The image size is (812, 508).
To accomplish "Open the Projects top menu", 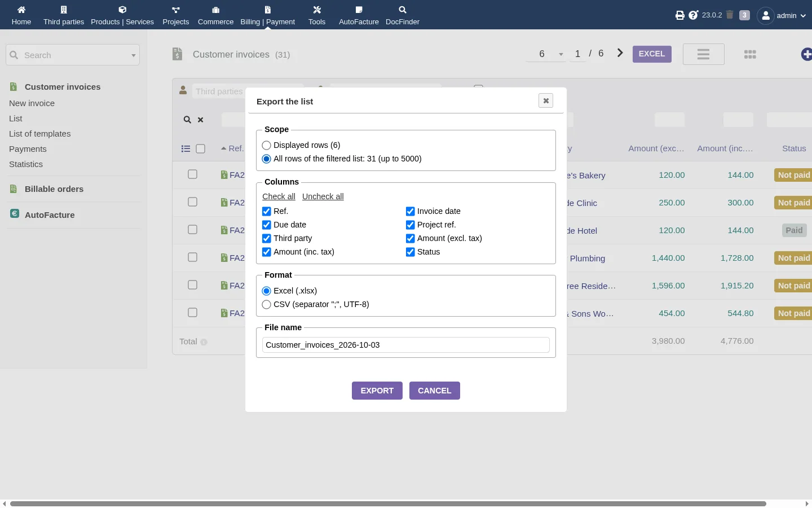I will pyautogui.click(x=176, y=15).
